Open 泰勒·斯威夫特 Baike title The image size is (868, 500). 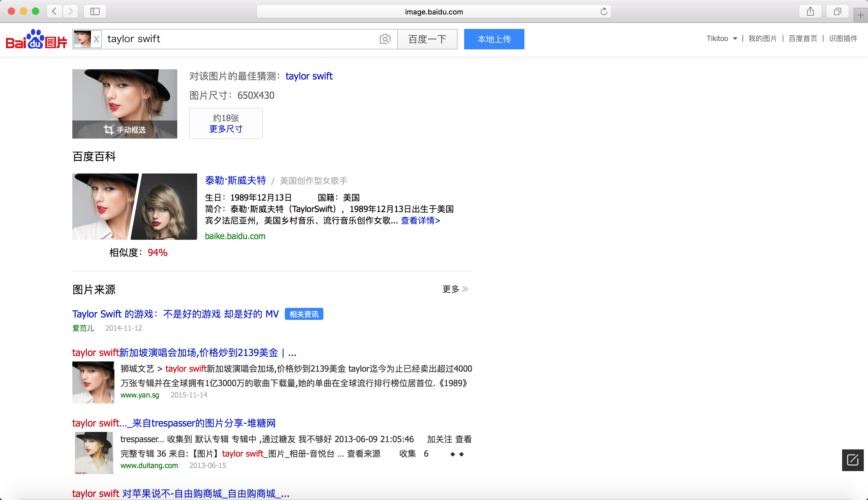[235, 180]
